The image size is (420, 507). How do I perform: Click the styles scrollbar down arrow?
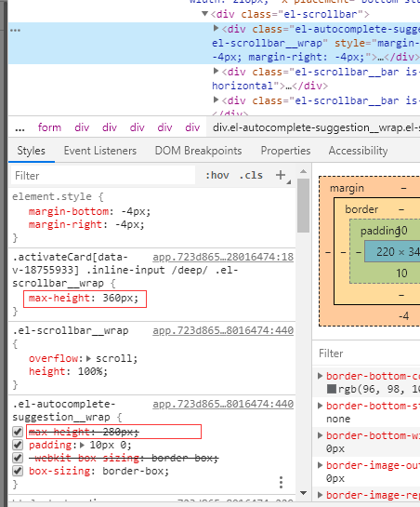tap(303, 493)
